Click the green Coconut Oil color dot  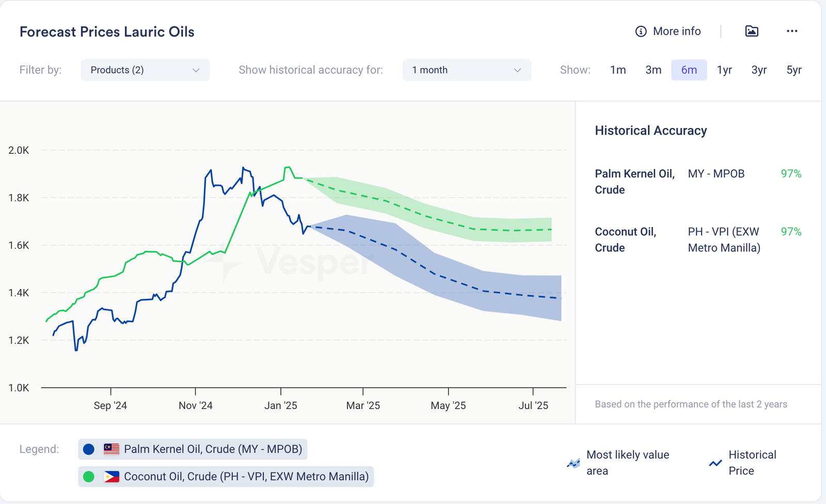(89, 476)
